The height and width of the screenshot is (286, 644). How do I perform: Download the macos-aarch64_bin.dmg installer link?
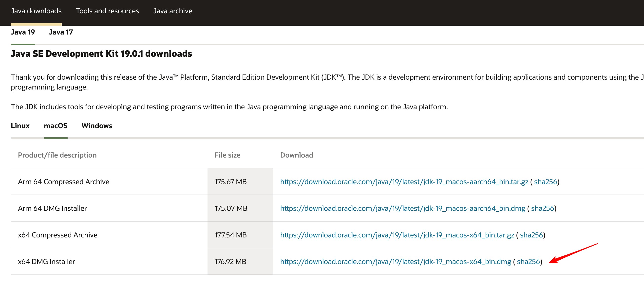pyautogui.click(x=402, y=209)
